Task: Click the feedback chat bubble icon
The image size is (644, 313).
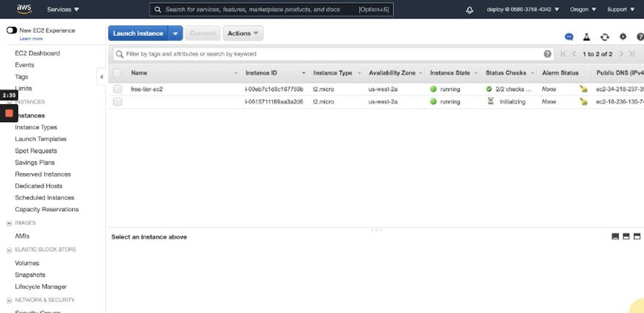Action: pos(569,37)
